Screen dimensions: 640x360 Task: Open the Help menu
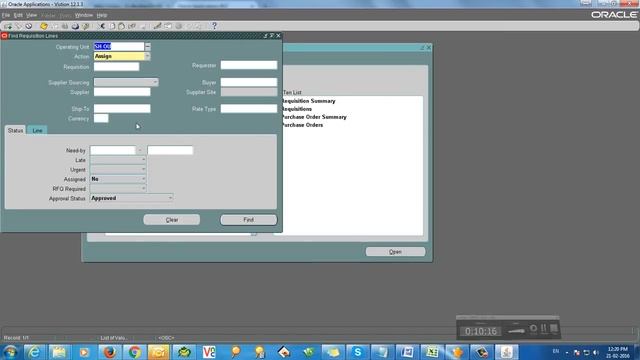[x=102, y=15]
